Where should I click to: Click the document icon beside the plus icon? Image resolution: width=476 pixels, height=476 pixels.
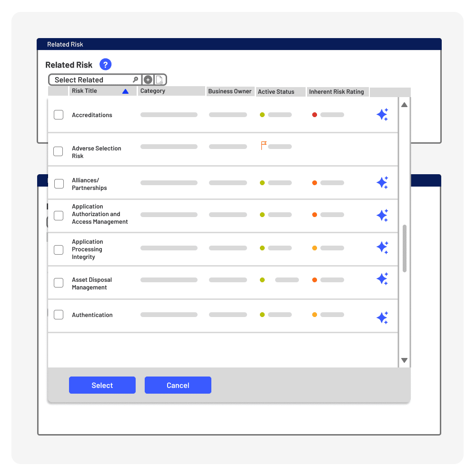[x=159, y=80]
